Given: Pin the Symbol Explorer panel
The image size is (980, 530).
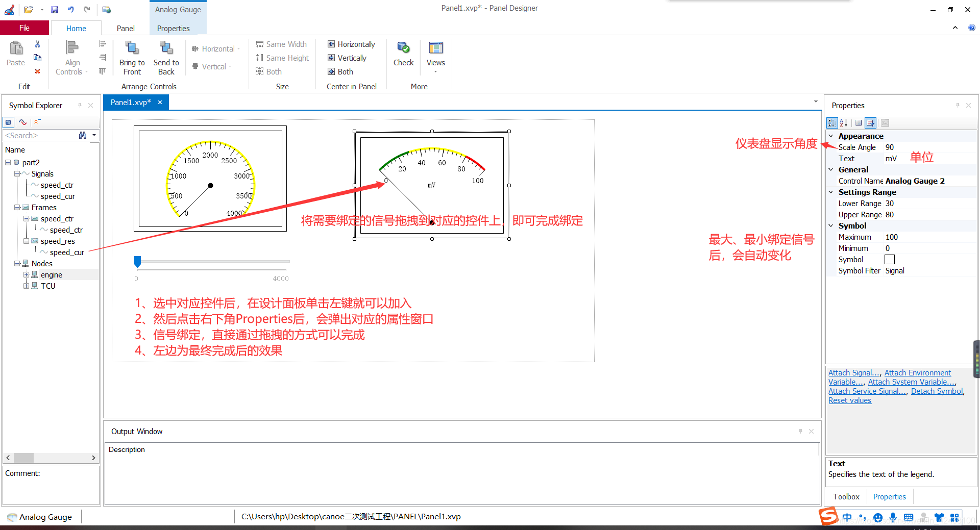Looking at the screenshot, I should point(80,105).
